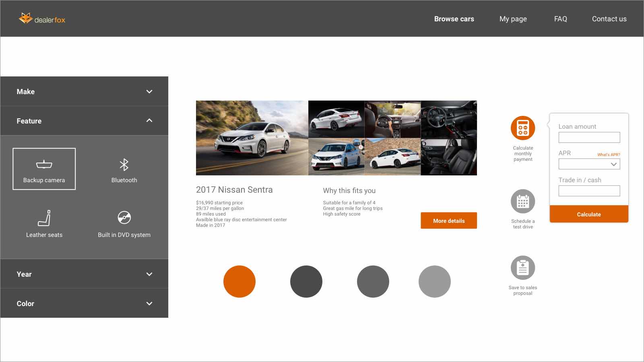Open the driver's view dashboard thumbnail

pyautogui.click(x=392, y=119)
